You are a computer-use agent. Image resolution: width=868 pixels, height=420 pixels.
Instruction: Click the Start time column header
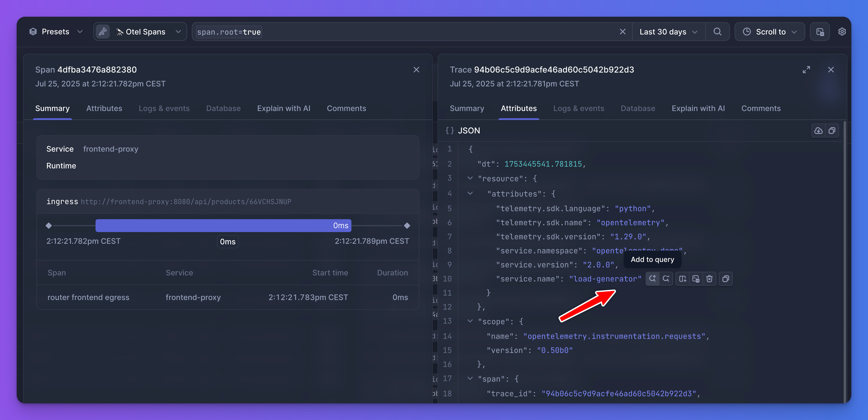330,273
